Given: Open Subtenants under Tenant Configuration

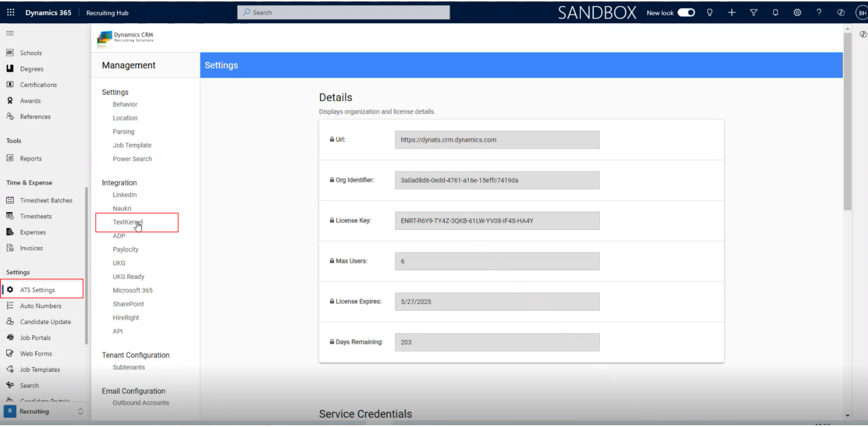Looking at the screenshot, I should click(129, 367).
